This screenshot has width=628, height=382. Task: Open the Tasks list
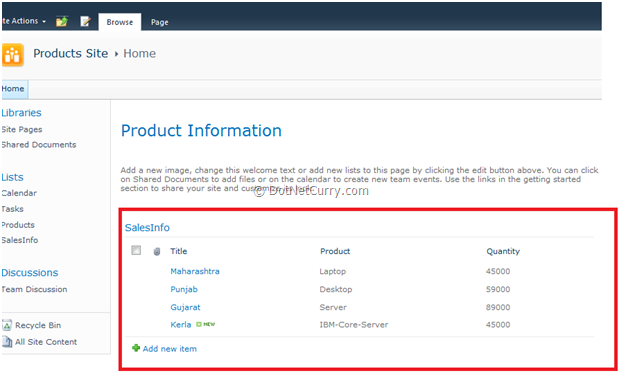12,209
